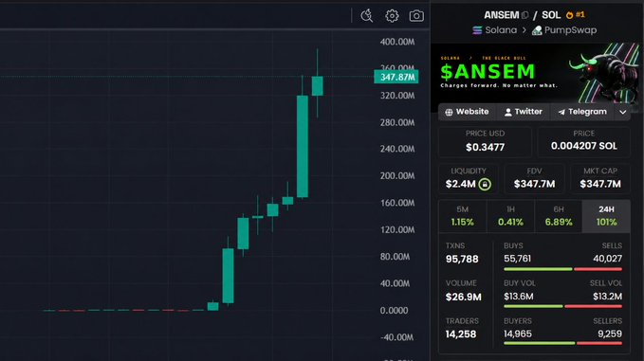Screen dimensions: 644x361
Task: Take a chart snapshot with camera icon
Action: coord(416,15)
